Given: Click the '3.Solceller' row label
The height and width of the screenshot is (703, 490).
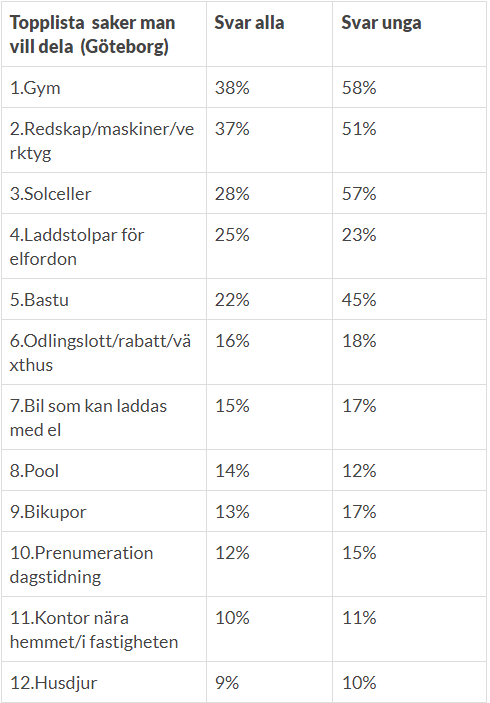Looking at the screenshot, I should [51, 194].
